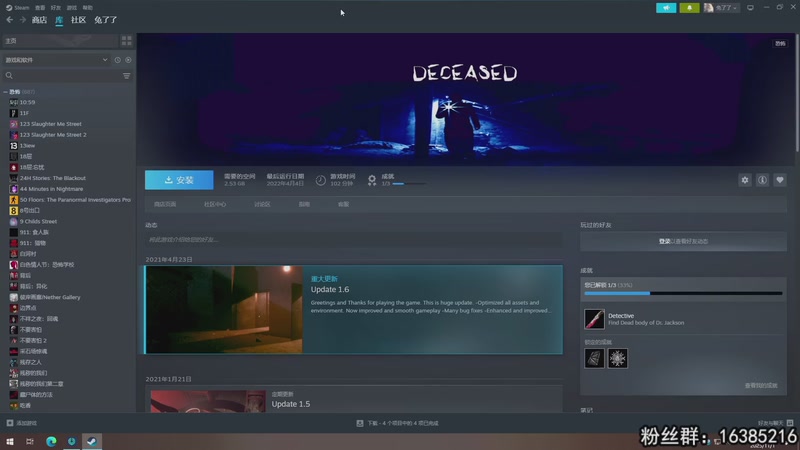Click the activity post input field

click(x=354, y=239)
